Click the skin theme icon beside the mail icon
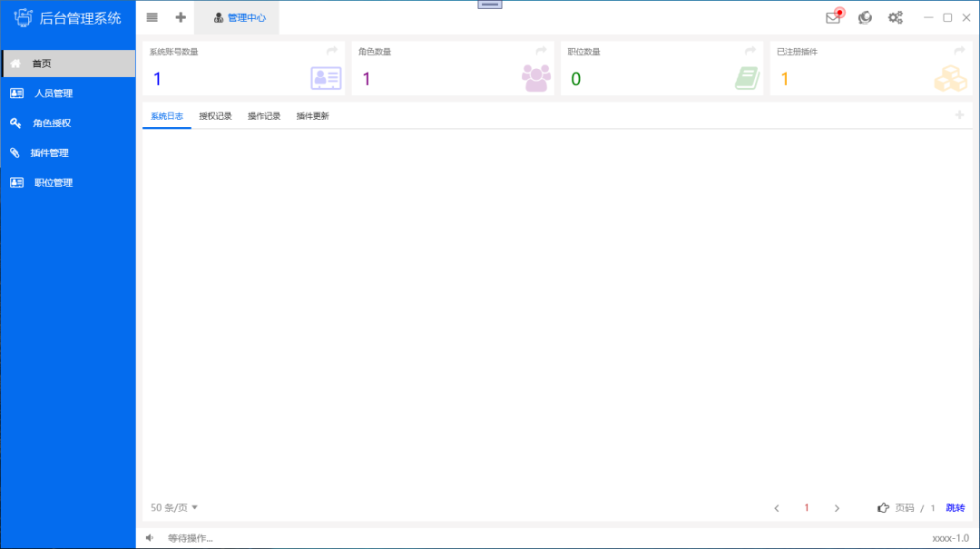Viewport: 980px width, 549px height. point(865,17)
